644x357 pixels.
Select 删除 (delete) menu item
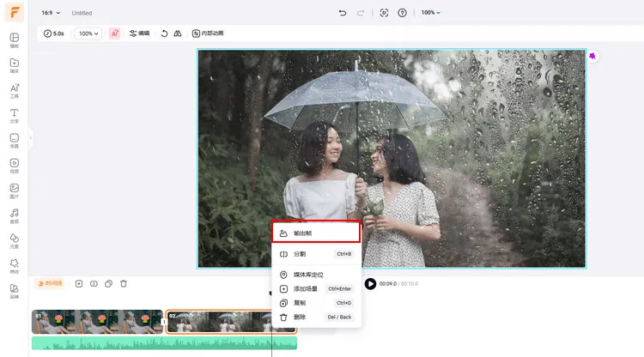point(316,317)
